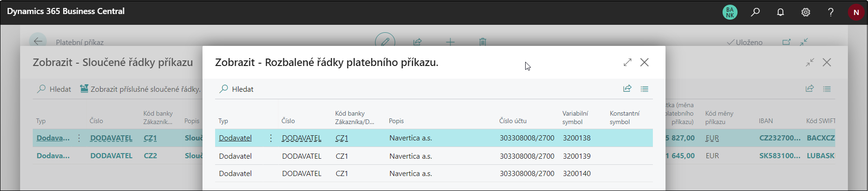Close the Rozbalené řádky platebního příkazu dialog

[x=644, y=62]
